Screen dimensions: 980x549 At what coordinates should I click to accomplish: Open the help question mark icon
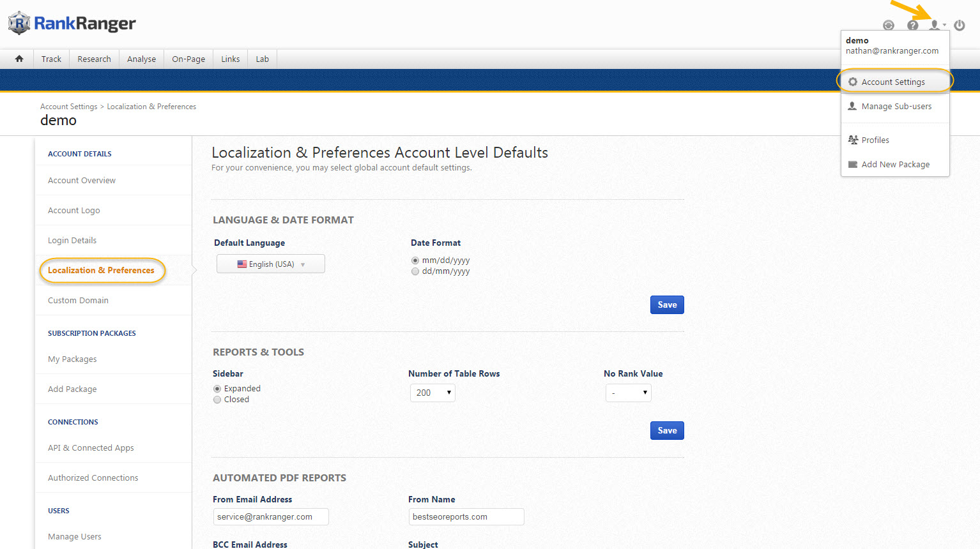point(912,26)
